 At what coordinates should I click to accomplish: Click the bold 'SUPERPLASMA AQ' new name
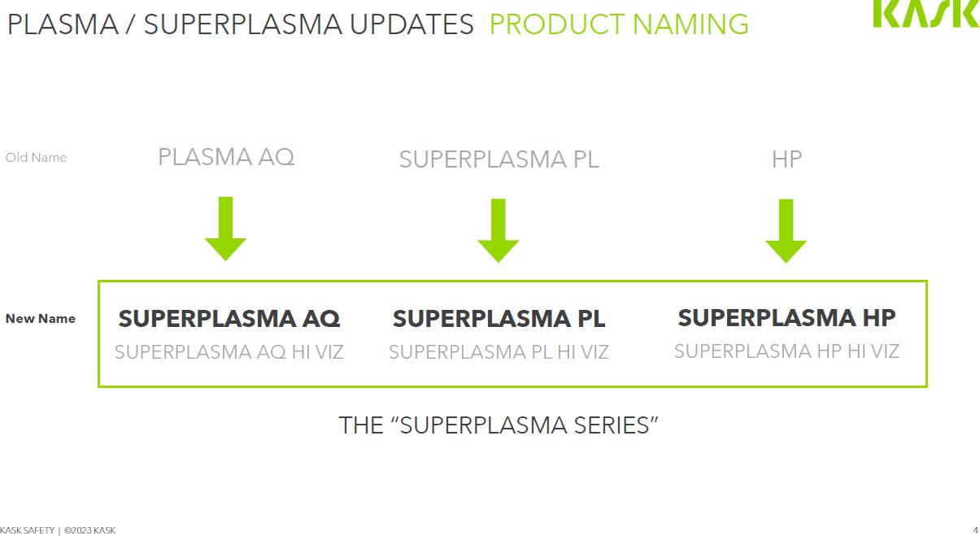(229, 319)
